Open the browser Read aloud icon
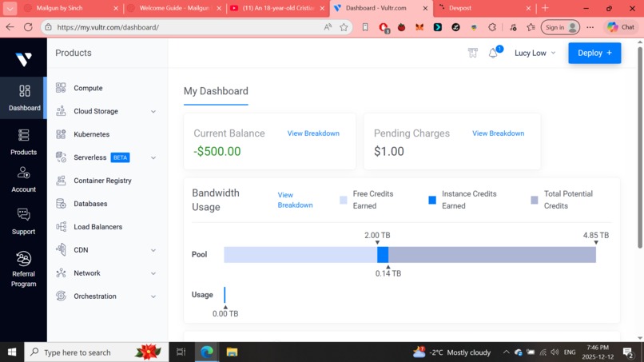 click(x=328, y=27)
